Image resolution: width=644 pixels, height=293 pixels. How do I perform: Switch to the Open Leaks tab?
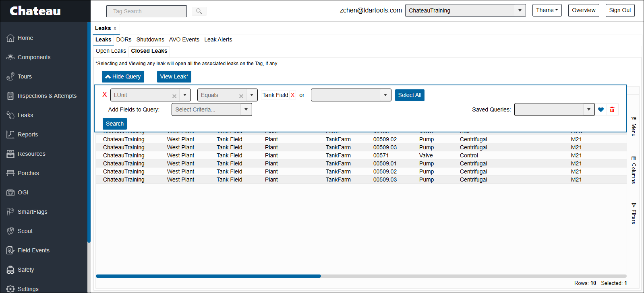[x=111, y=51]
